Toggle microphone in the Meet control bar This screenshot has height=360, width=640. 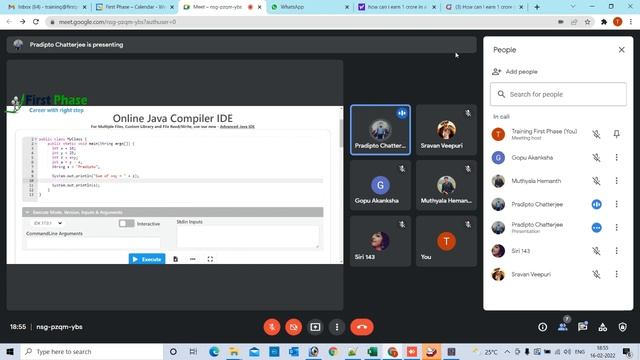(x=272, y=327)
